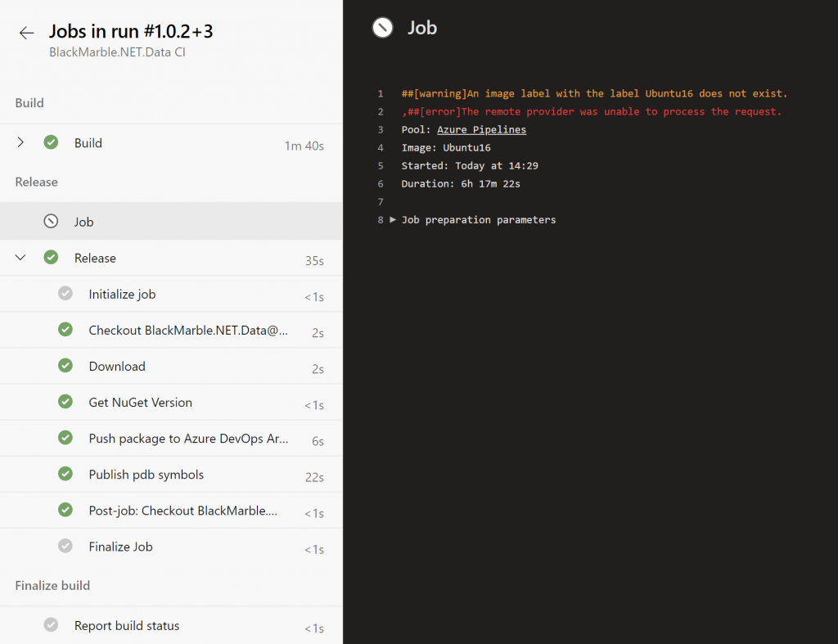Click the 'Jobs in run #1.0.2+3' heading
Viewport: 838px width, 644px height.
[131, 32]
